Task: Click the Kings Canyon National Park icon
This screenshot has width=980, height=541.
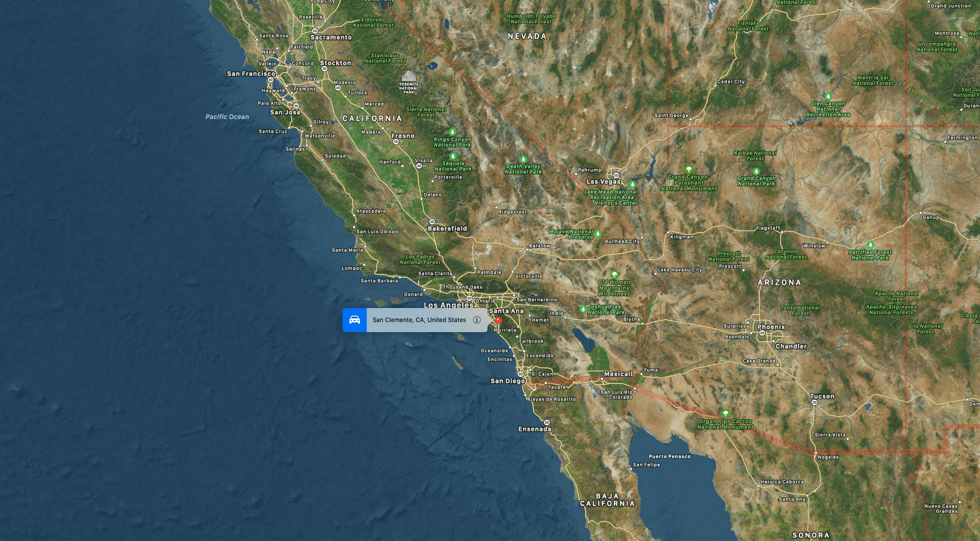Action: (452, 132)
